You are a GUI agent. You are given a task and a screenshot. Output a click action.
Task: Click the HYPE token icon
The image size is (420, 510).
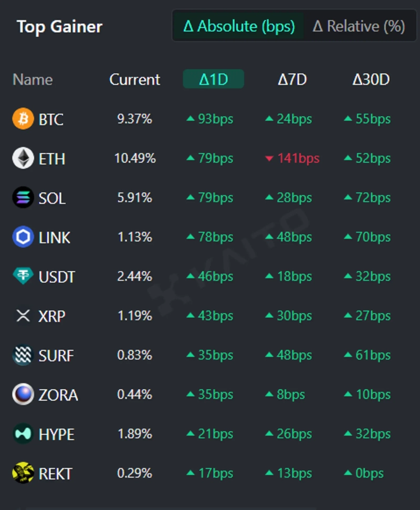[23, 434]
